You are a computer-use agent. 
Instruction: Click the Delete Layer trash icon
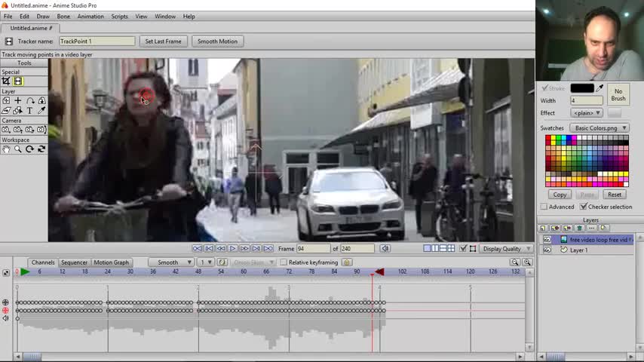click(x=579, y=228)
